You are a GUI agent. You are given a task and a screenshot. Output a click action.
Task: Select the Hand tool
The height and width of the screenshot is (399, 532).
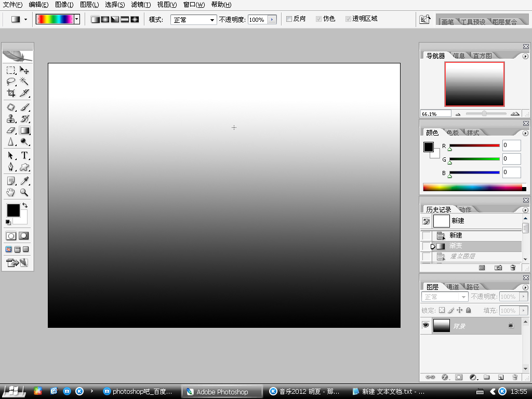coord(11,193)
